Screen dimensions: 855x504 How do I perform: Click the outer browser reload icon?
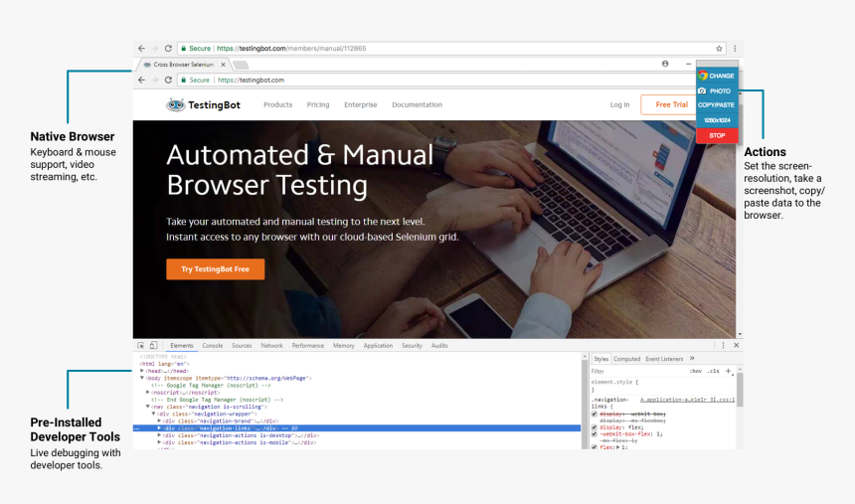(168, 48)
